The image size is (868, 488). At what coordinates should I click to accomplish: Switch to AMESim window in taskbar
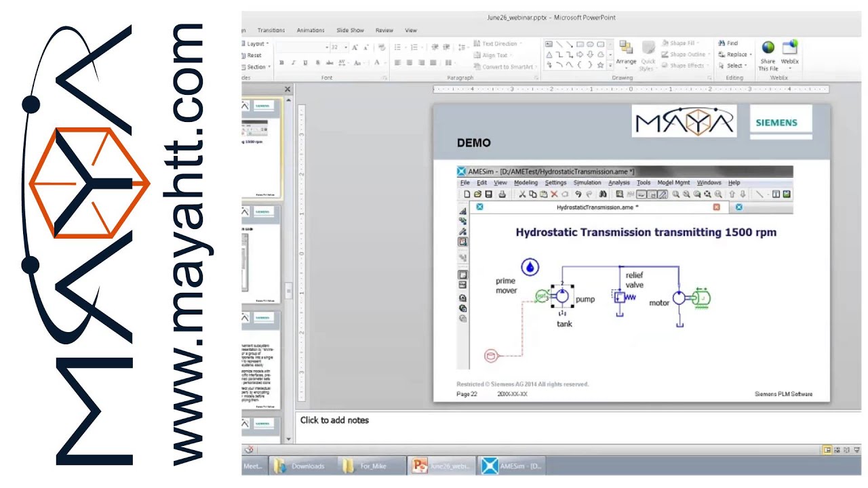(511, 466)
